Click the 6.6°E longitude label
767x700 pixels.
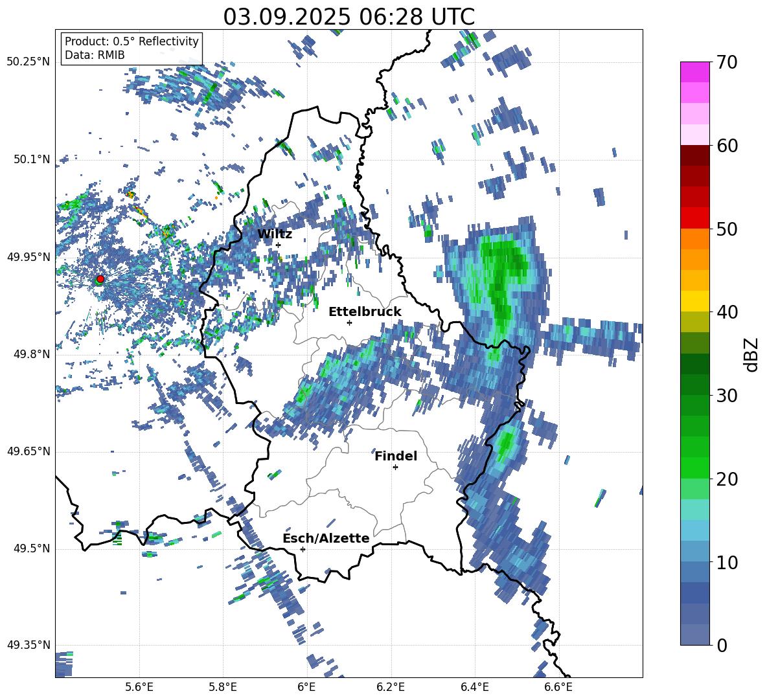(x=558, y=687)
